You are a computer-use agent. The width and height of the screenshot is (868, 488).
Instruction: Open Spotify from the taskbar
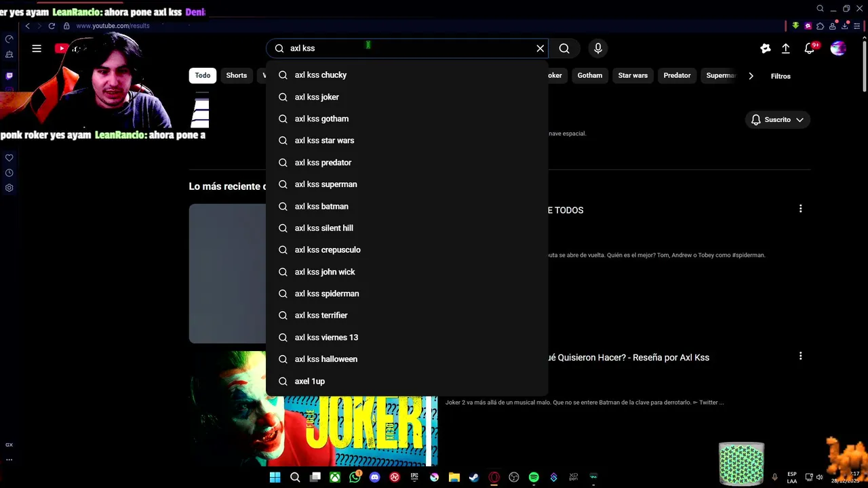pos(534,477)
